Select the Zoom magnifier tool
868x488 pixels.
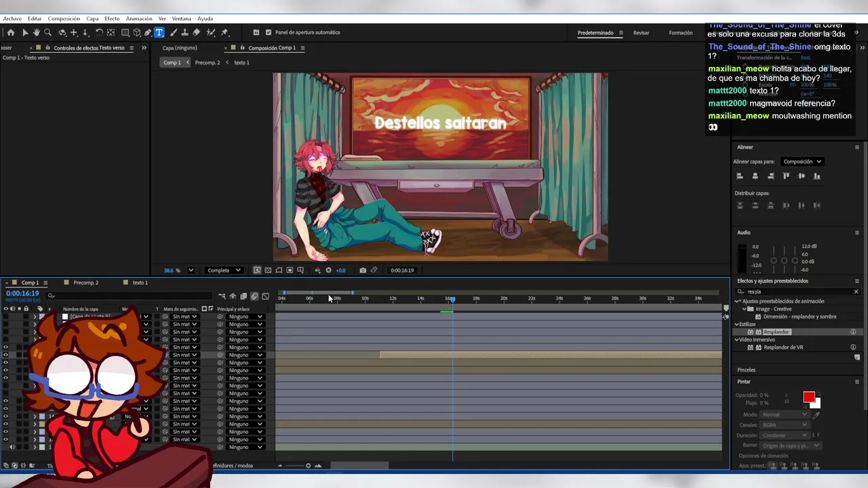coord(47,33)
